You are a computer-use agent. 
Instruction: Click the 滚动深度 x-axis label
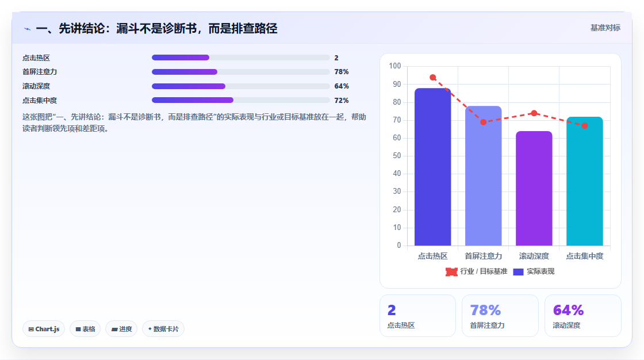coord(534,256)
